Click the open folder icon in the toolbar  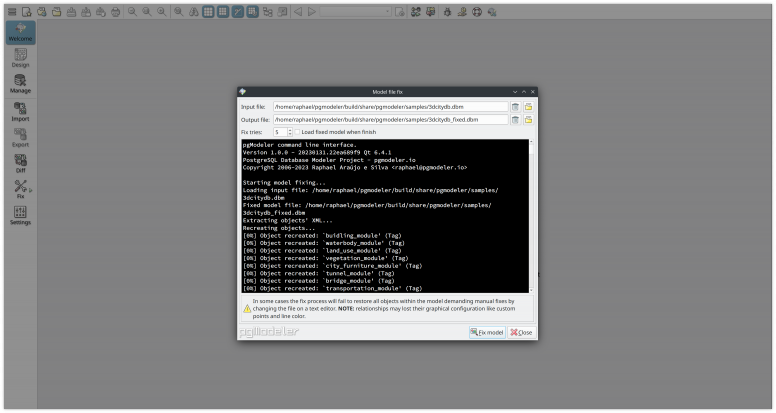tap(56, 12)
